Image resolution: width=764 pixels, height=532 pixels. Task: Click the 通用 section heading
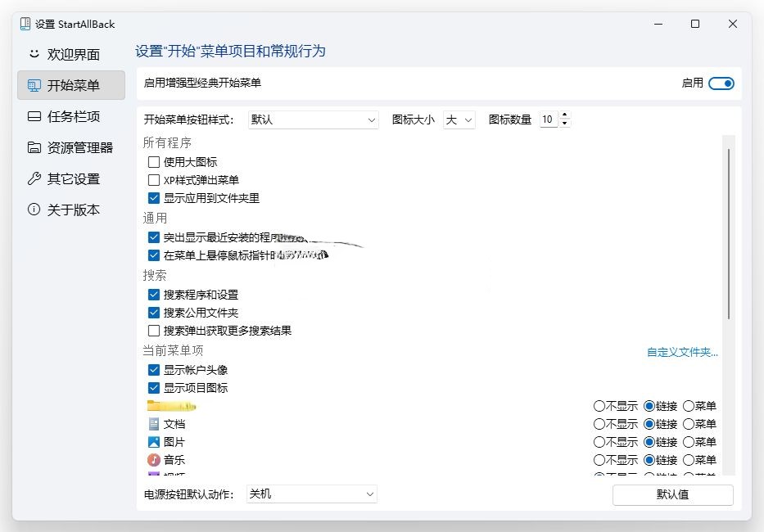coord(155,219)
